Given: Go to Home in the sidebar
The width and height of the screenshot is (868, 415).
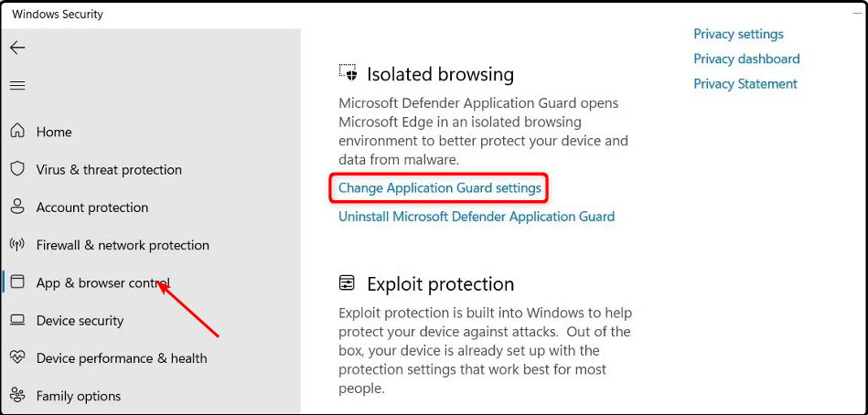Looking at the screenshot, I should [54, 133].
